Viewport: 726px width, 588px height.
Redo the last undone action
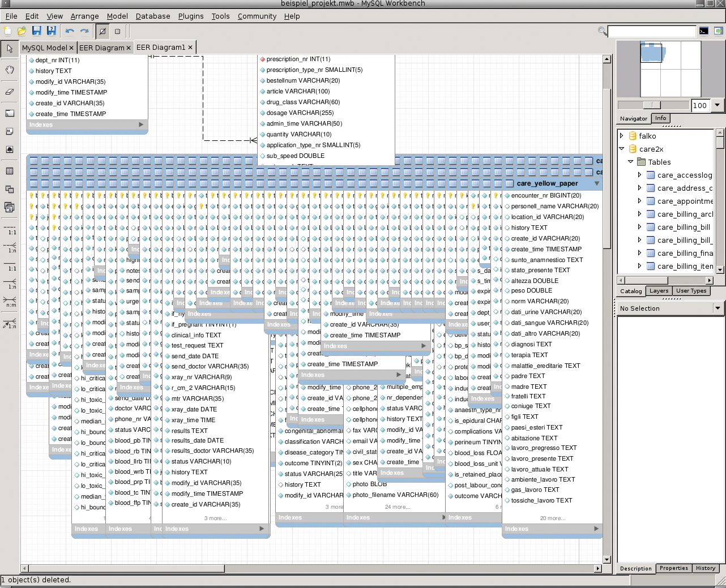click(84, 31)
